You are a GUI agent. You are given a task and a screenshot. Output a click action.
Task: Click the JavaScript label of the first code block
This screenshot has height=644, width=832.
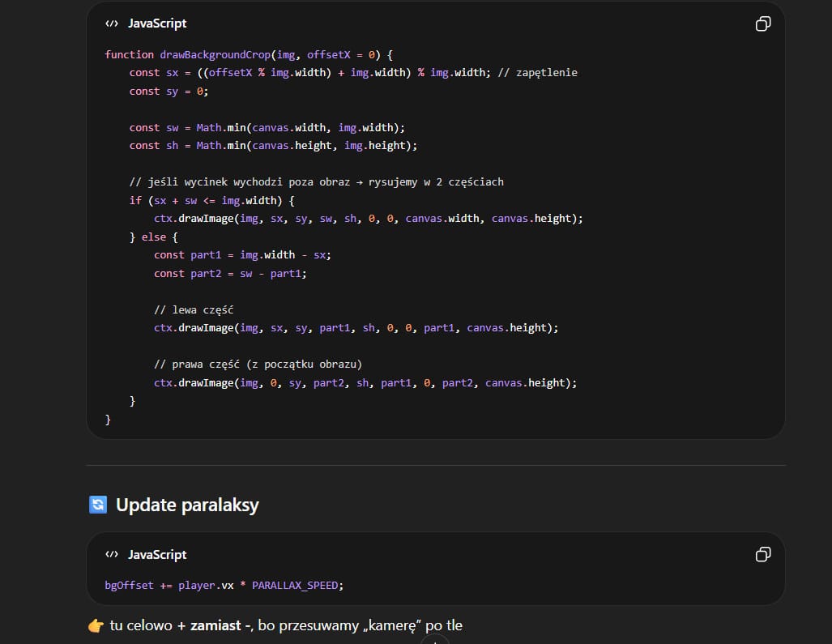click(157, 23)
